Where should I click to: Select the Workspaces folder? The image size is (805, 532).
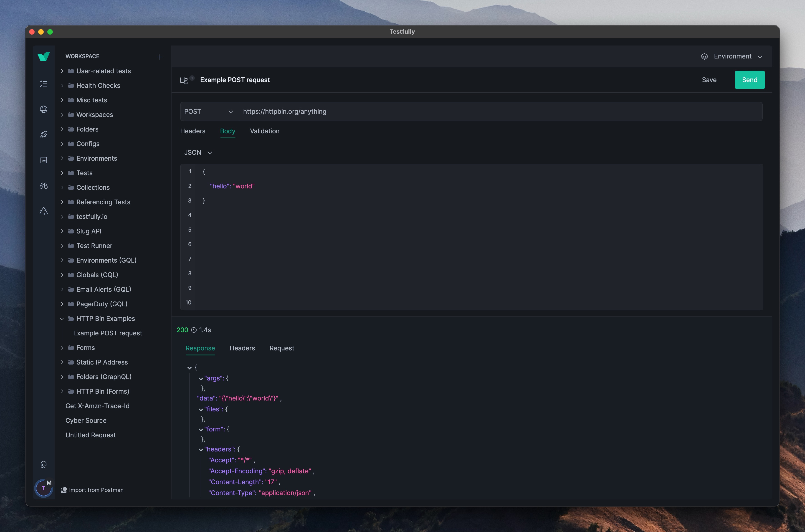pos(95,115)
